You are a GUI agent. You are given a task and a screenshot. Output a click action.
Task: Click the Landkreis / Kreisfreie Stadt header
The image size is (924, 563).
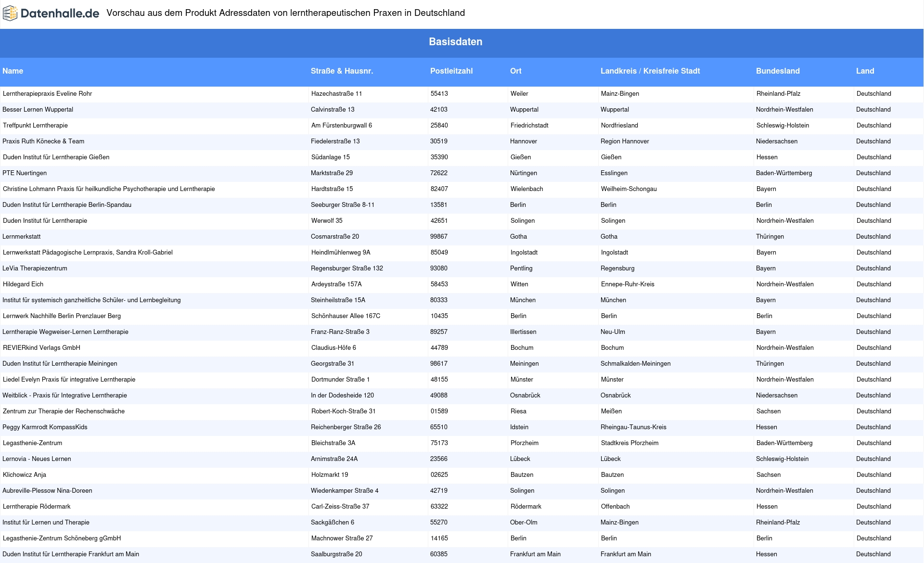(650, 71)
